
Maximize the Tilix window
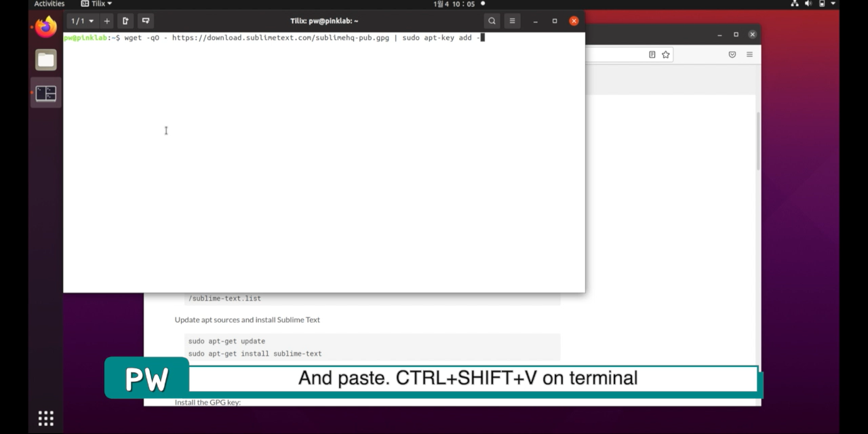(555, 21)
